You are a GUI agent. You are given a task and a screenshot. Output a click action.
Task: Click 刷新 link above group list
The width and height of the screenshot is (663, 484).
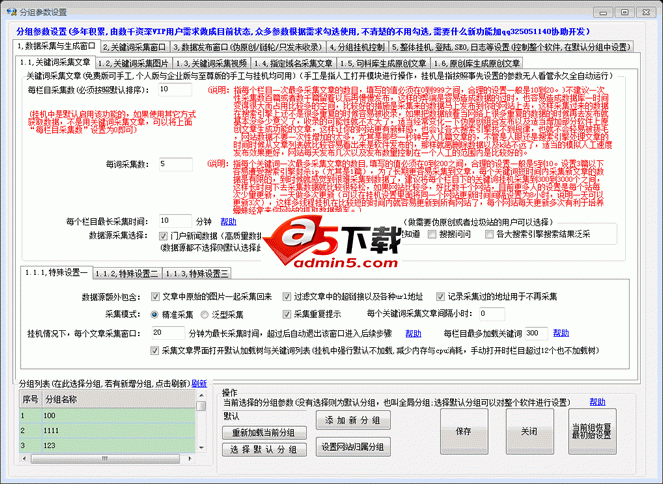[199, 383]
